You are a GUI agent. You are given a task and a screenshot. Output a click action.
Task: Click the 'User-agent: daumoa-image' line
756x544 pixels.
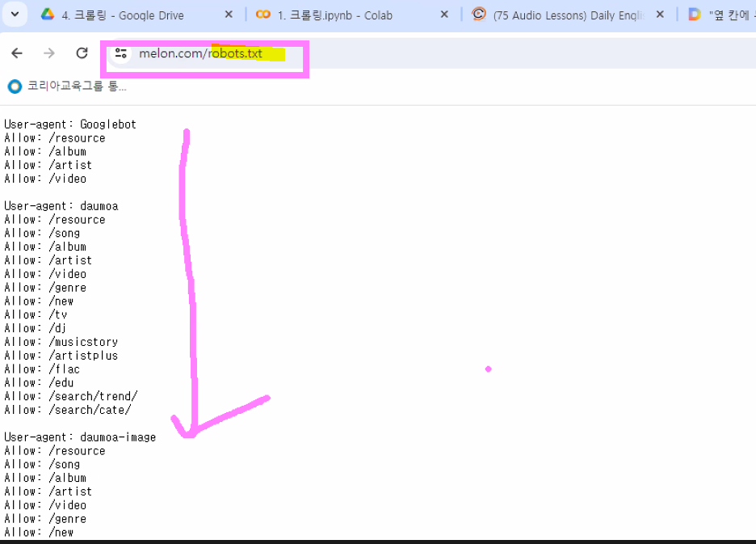[x=80, y=437]
